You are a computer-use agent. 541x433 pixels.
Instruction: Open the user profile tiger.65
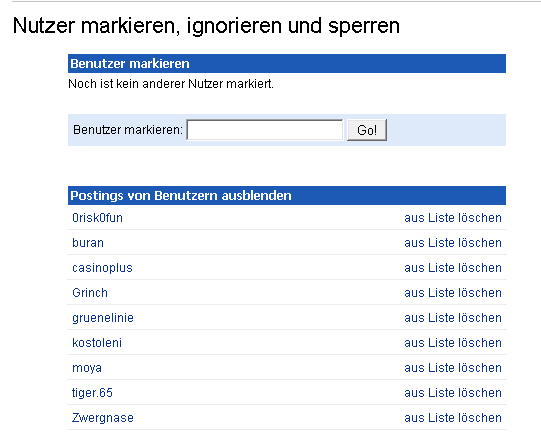[92, 393]
